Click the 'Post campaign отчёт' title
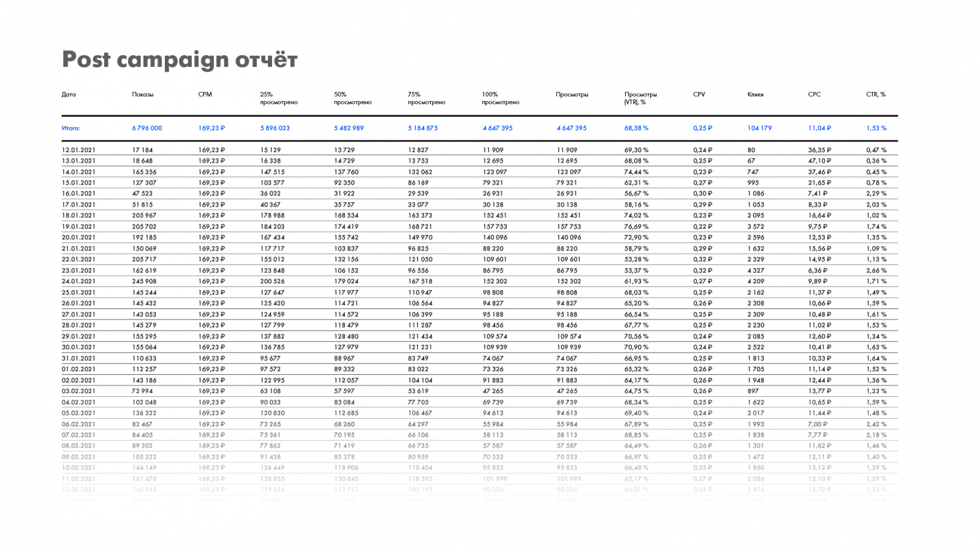Image resolution: width=980 pixels, height=552 pixels. click(x=180, y=60)
